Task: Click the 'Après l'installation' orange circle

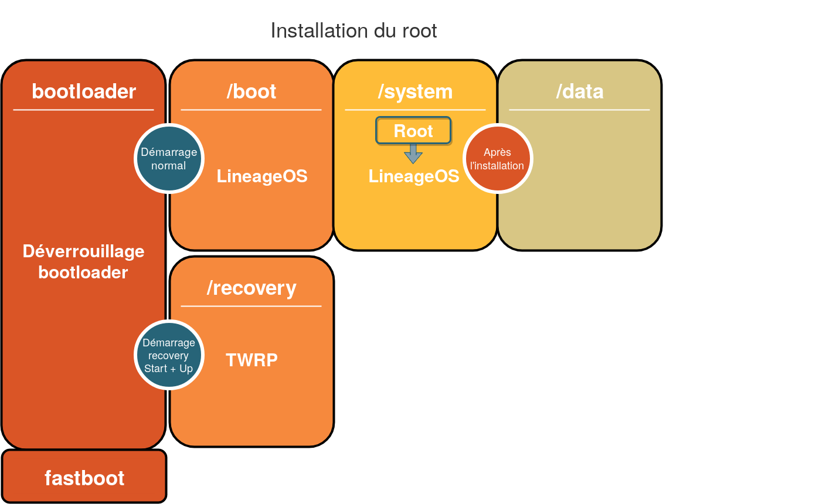Action: coord(497,159)
